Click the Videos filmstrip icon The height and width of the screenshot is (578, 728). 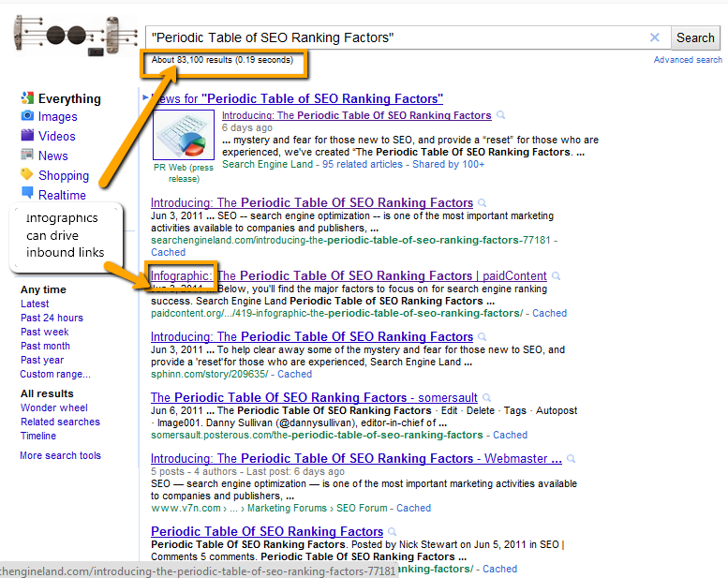[x=27, y=135]
